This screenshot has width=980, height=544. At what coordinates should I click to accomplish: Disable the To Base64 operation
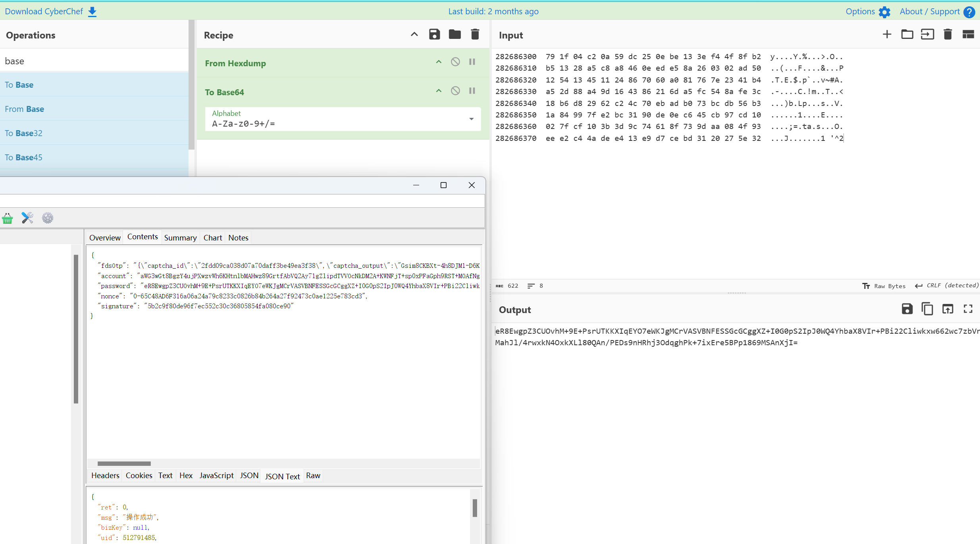coord(456,92)
